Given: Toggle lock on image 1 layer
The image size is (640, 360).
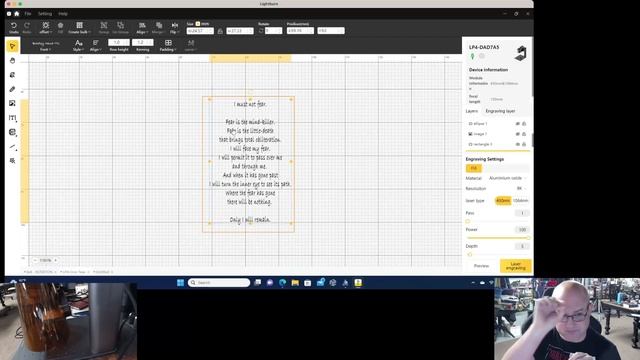Looking at the screenshot, I should coord(524,134).
